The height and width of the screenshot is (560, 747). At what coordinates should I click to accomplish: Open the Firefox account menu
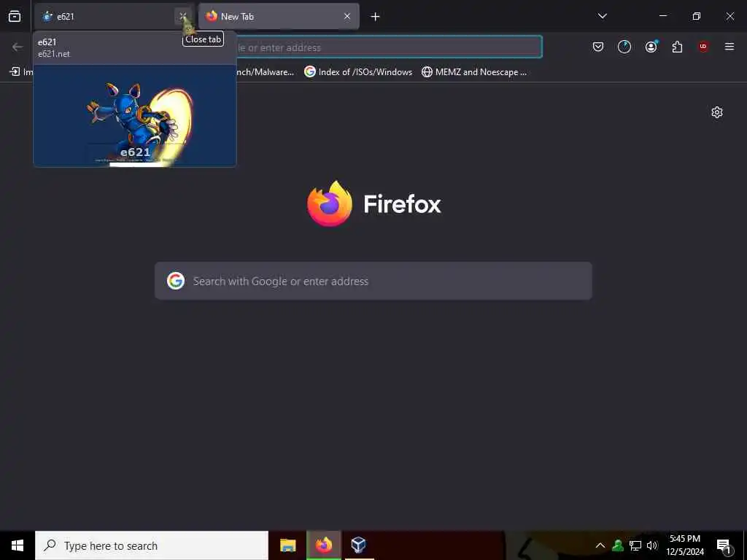(x=651, y=47)
